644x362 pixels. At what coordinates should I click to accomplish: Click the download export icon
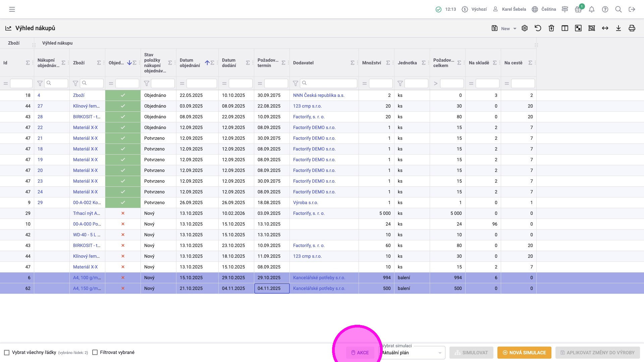tap(619, 28)
